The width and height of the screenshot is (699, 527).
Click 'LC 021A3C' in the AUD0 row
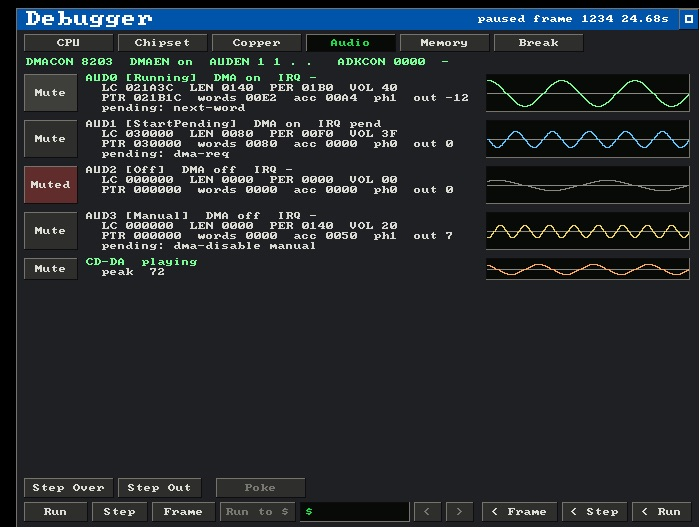tap(137, 88)
